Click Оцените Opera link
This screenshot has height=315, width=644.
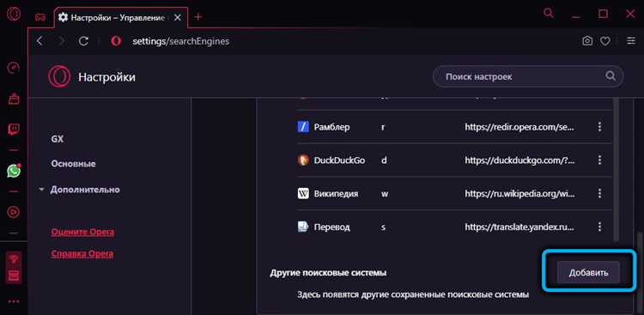tap(82, 232)
